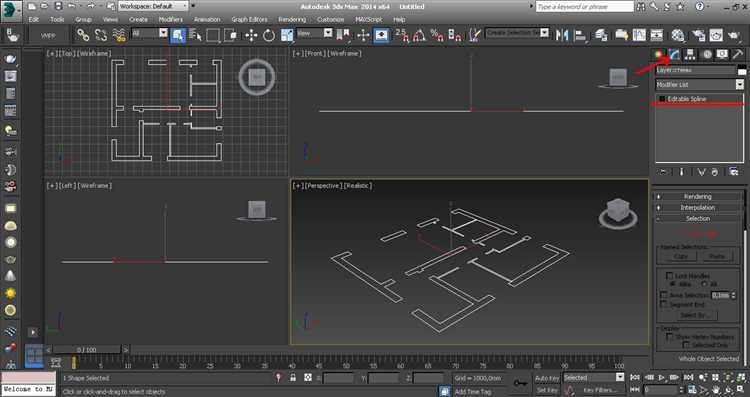Activate the Select and Move tool
Image resolution: width=750 pixels, height=397 pixels.
click(x=251, y=35)
